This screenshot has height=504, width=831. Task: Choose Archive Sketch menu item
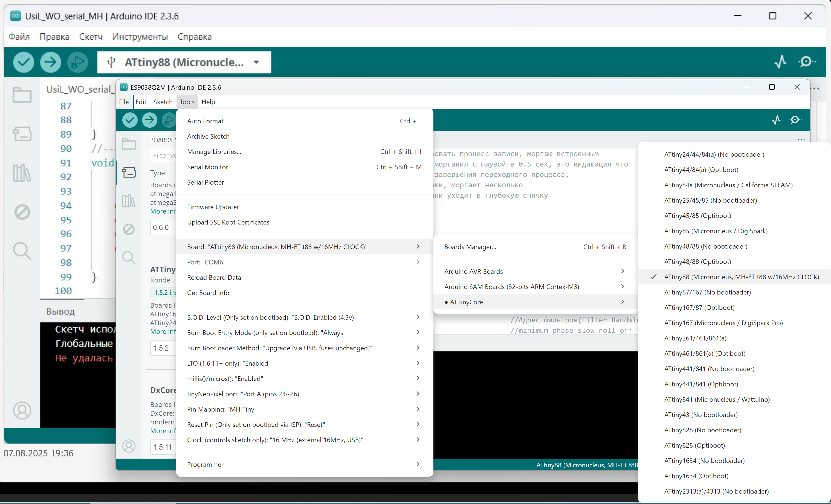pyautogui.click(x=305, y=136)
